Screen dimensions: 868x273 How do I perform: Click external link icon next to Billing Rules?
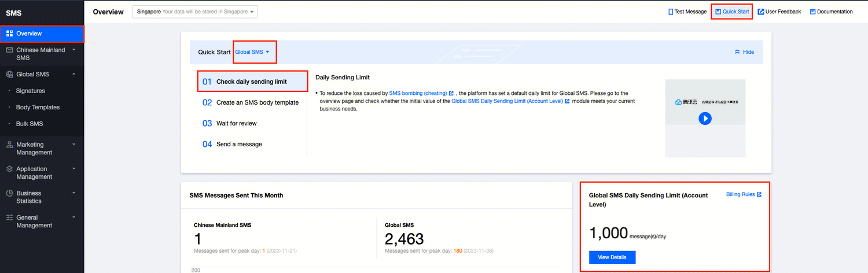point(759,195)
